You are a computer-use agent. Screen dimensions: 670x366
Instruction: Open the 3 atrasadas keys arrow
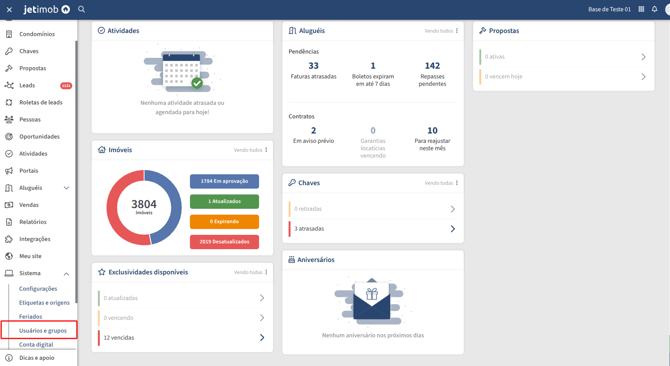[453, 229]
